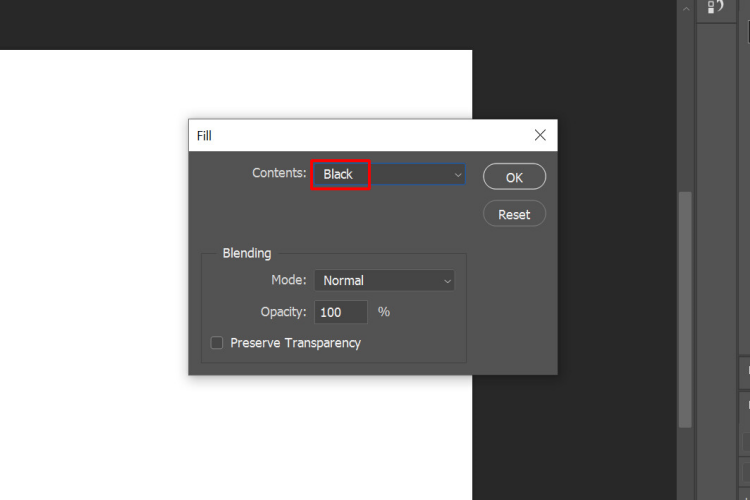Close the Fill dialog with the X
The image size is (750, 500).
point(540,135)
